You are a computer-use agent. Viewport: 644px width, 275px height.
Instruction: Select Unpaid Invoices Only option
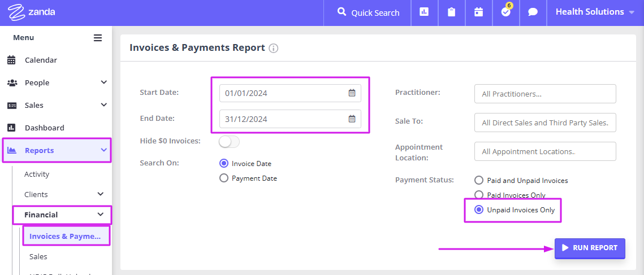pyautogui.click(x=478, y=209)
